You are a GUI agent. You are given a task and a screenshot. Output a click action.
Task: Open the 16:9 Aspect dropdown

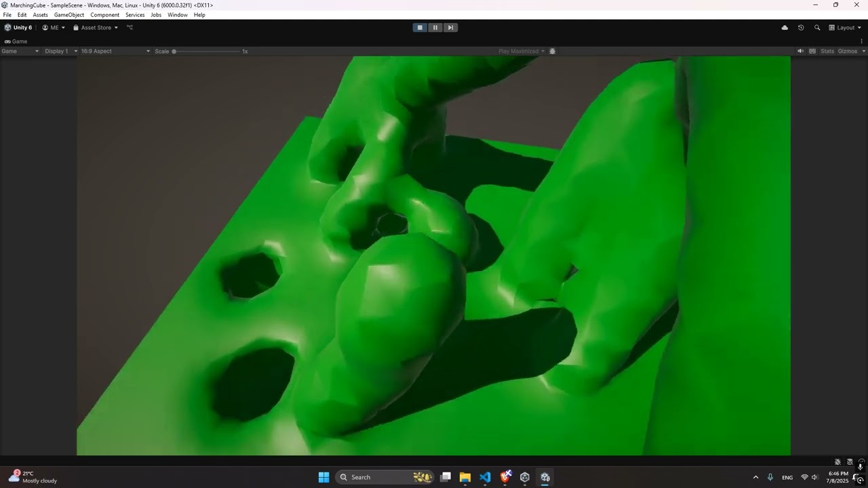pos(115,51)
